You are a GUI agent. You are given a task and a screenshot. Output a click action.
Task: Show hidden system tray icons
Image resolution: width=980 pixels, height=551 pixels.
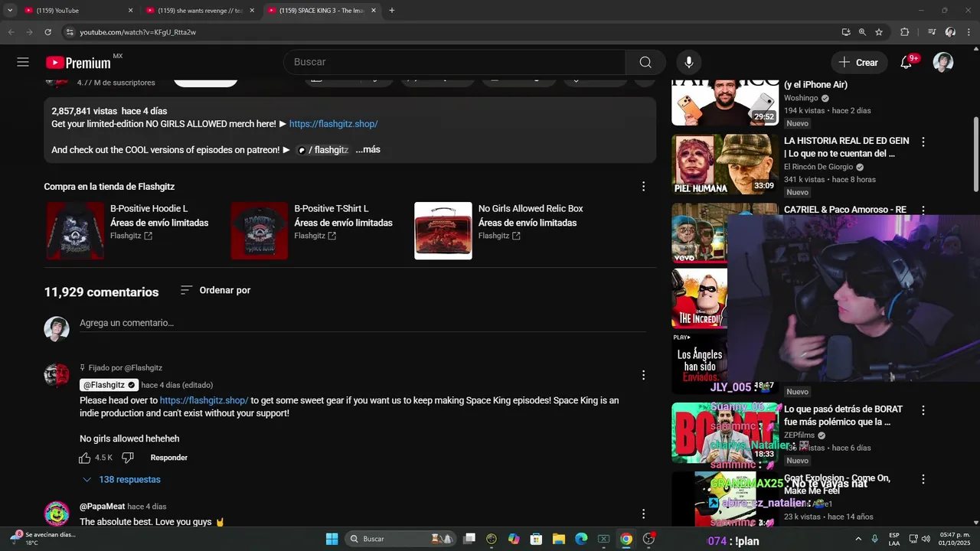(x=857, y=539)
